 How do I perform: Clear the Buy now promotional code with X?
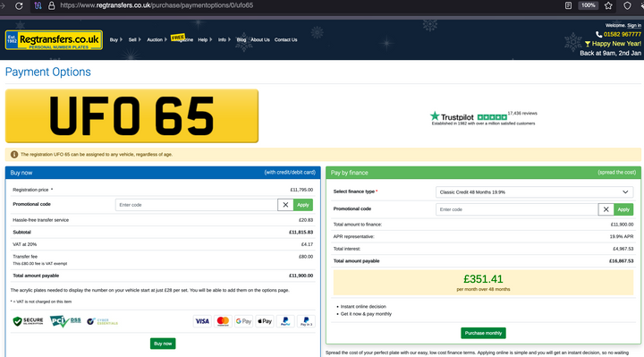(x=285, y=205)
